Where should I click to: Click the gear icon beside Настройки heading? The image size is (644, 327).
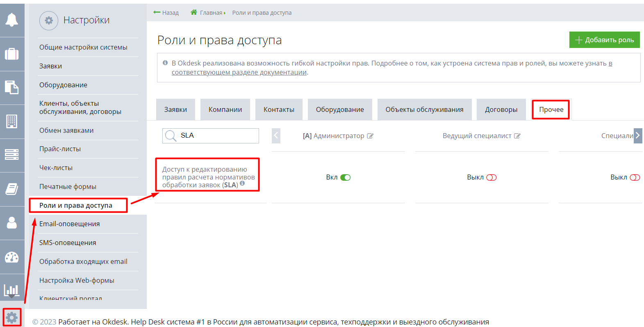point(49,20)
